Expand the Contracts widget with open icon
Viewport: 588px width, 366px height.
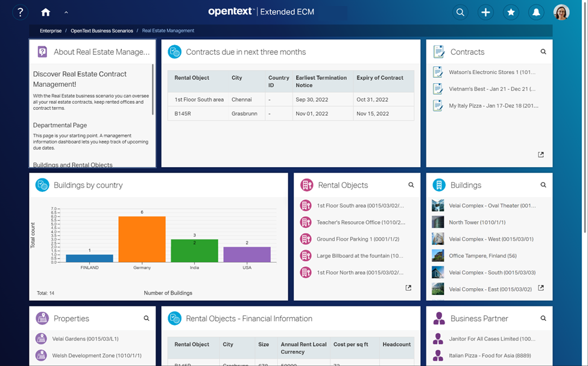tap(541, 154)
